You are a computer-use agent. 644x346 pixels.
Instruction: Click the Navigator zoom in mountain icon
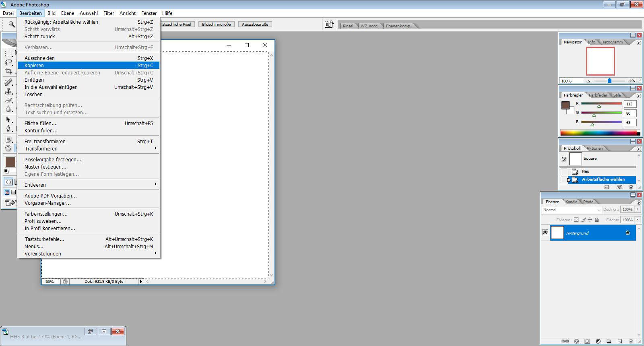[x=632, y=81]
